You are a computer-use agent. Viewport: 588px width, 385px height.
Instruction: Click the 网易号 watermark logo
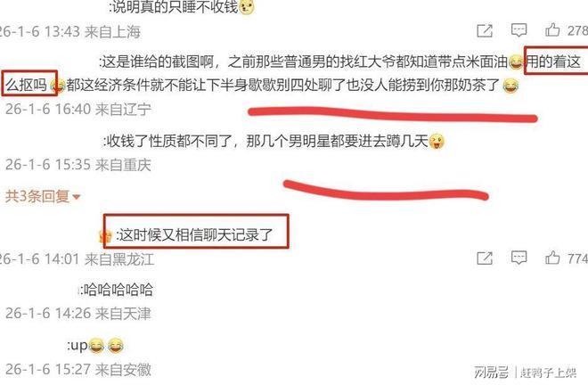491,372
